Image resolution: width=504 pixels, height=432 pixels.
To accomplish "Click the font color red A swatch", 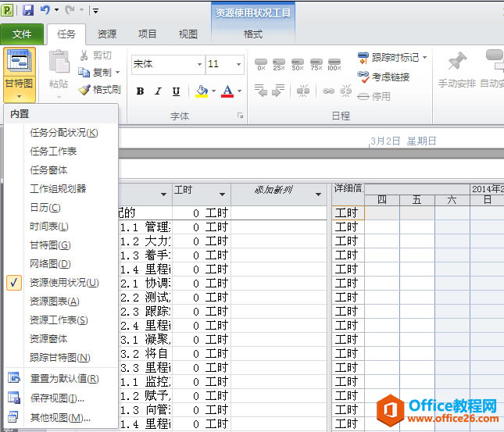I will pos(227,91).
